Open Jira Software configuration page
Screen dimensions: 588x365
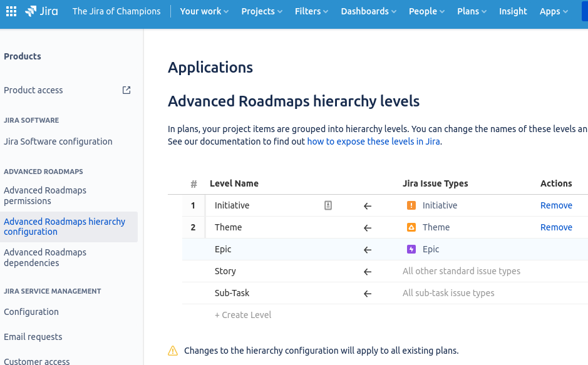[58, 141]
